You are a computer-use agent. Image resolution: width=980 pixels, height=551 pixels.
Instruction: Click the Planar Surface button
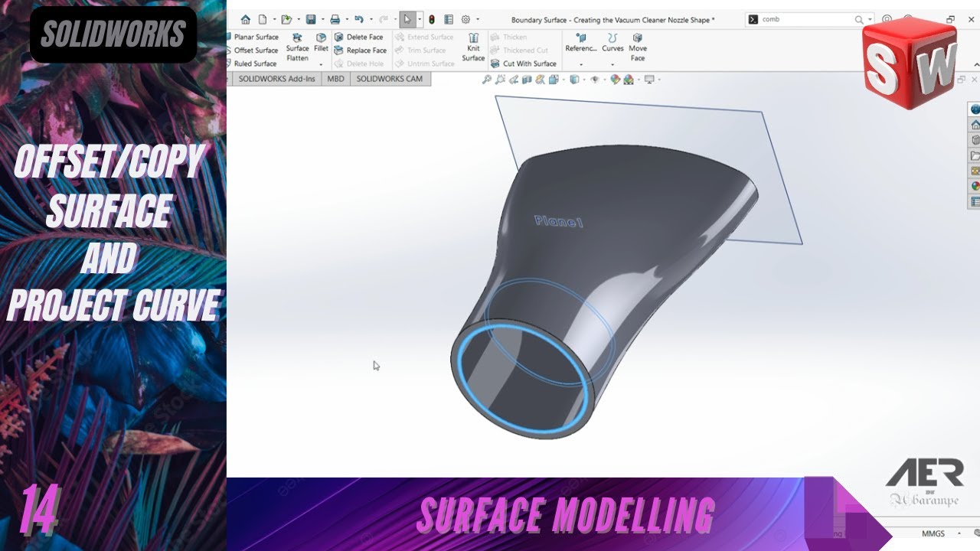coord(252,37)
